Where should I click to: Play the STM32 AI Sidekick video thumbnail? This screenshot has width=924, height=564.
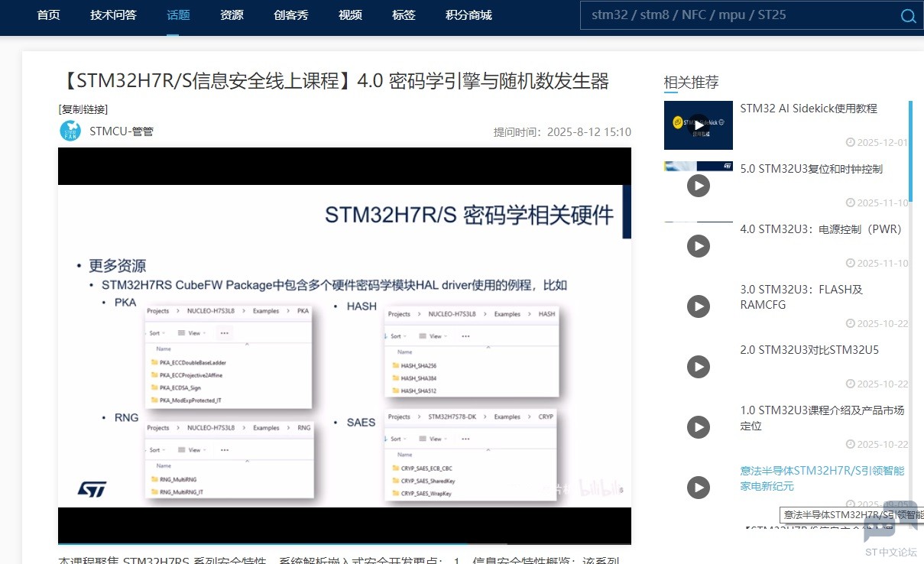(x=698, y=125)
